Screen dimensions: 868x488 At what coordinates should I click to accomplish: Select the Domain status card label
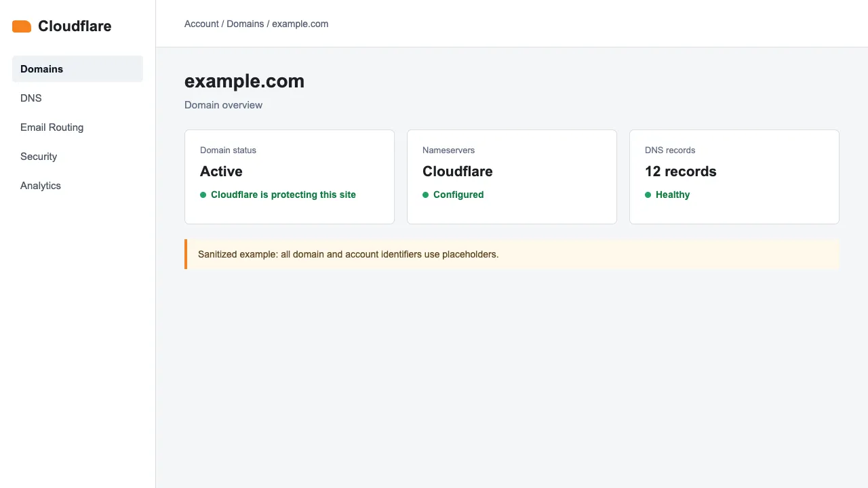tap(228, 150)
